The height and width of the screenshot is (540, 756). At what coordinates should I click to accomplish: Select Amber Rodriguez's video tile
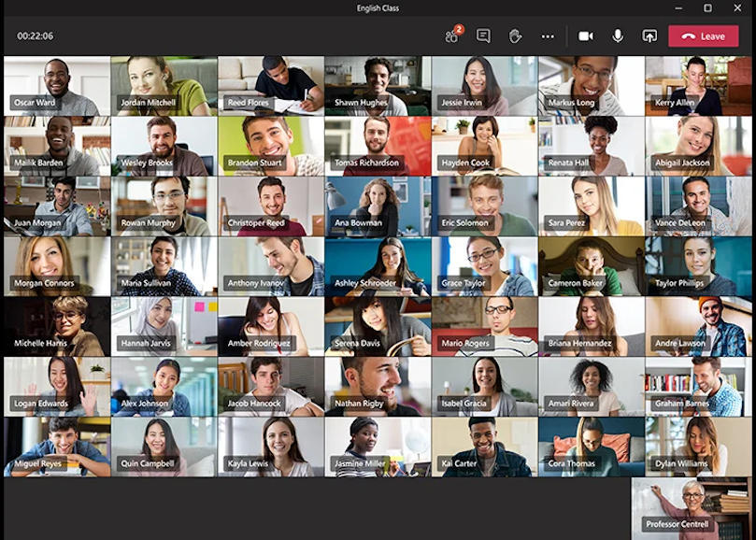click(271, 327)
